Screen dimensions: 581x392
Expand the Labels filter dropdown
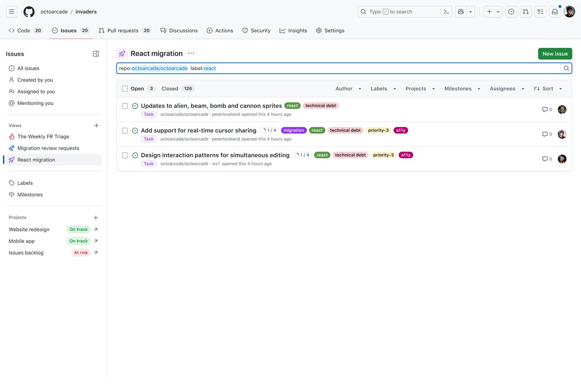pyautogui.click(x=383, y=89)
